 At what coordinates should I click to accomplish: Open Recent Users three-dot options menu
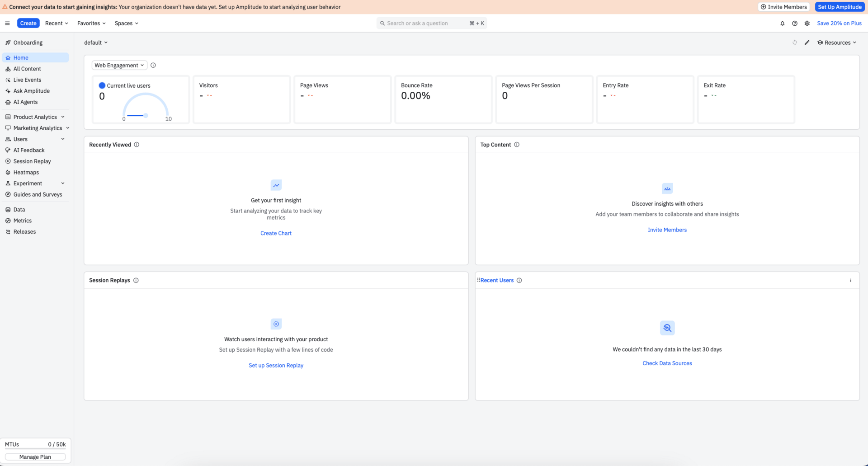(x=850, y=280)
